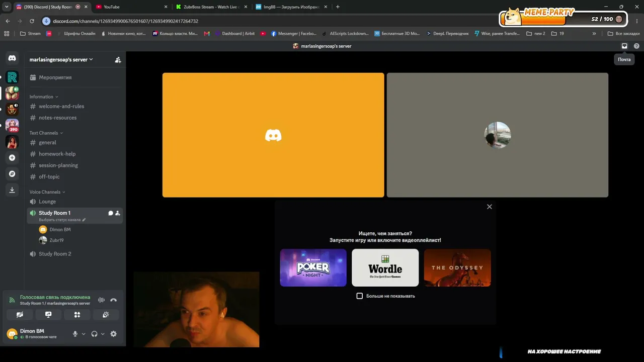Add a server with the plus icon

(12, 157)
